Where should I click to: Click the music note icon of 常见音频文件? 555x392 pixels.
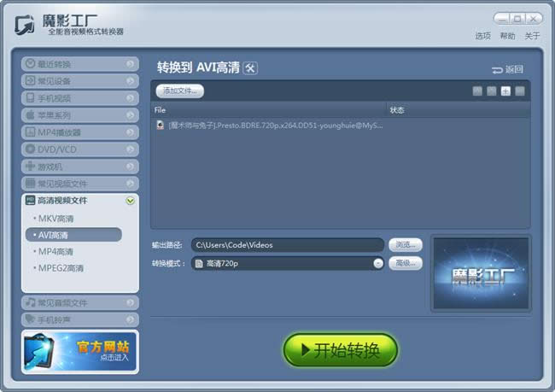[31, 302]
